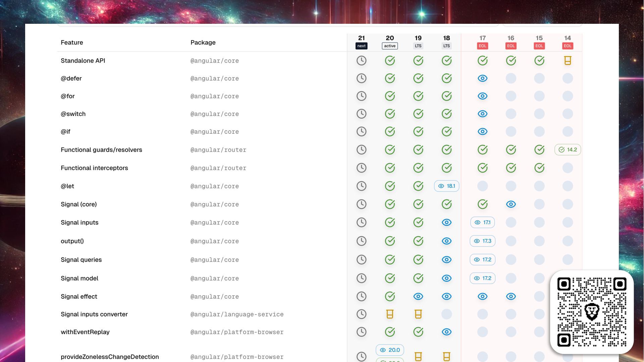Image resolution: width=644 pixels, height=362 pixels.
Task: Click the version 17 EOL column header
Action: [482, 42]
